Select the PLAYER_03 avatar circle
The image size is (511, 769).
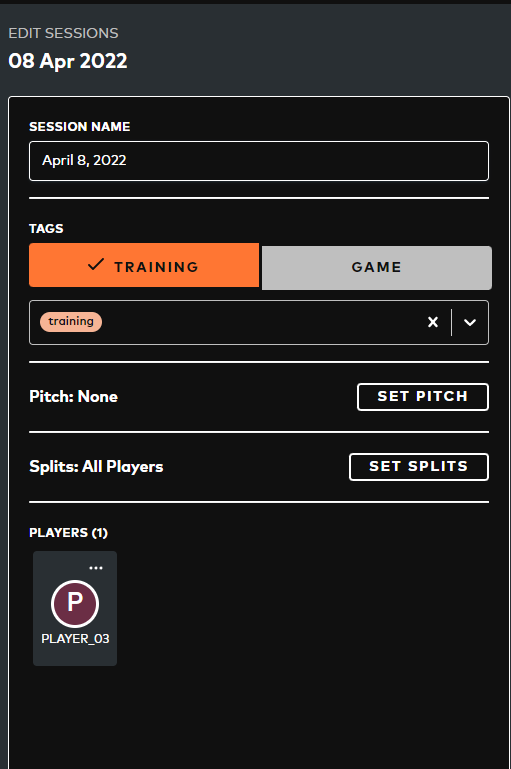(x=75, y=603)
